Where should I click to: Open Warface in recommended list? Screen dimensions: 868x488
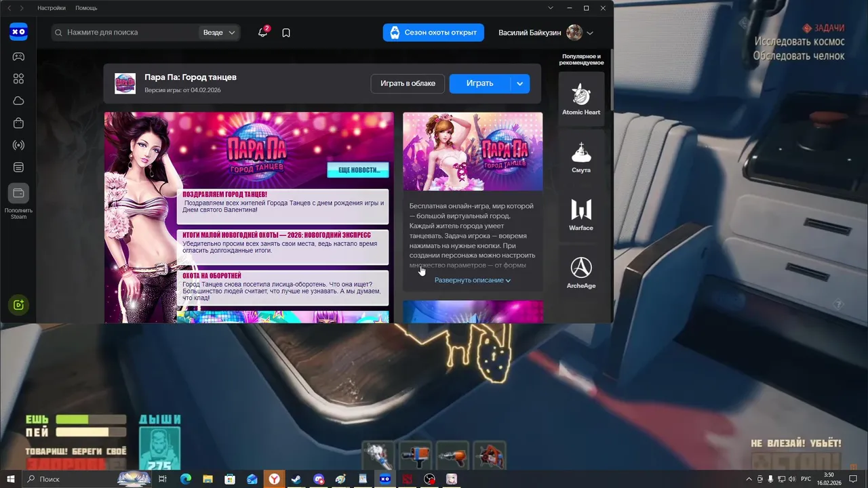click(x=581, y=215)
